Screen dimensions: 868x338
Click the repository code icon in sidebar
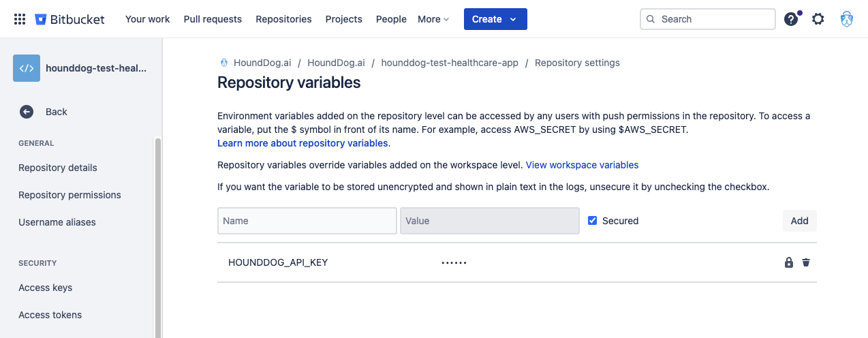pyautogui.click(x=27, y=68)
